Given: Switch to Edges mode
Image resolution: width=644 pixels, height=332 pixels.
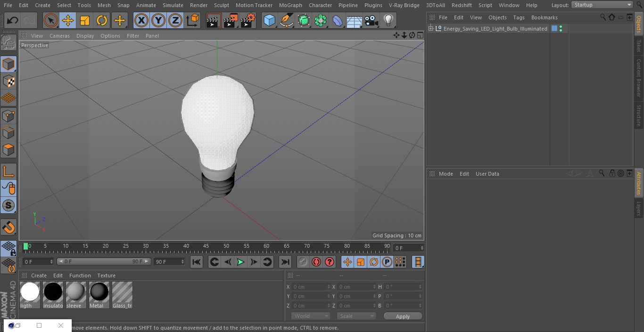Looking at the screenshot, I should [8, 132].
